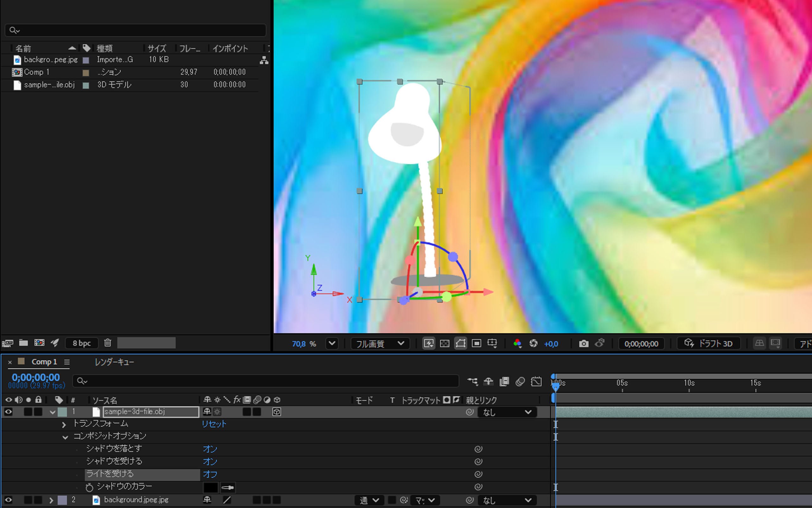The width and height of the screenshot is (812, 508).
Task: Toggle シャドウを落とす オン value
Action: [210, 449]
